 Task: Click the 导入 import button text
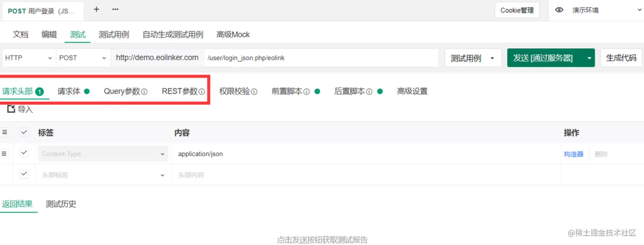(x=25, y=110)
